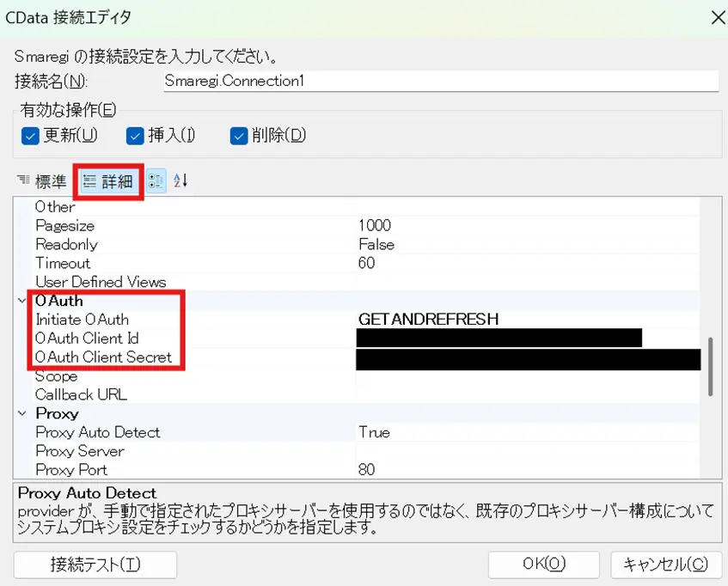728x586 pixels.
Task: Uncheck the 挿入(I) checkbox
Action: coord(135,137)
